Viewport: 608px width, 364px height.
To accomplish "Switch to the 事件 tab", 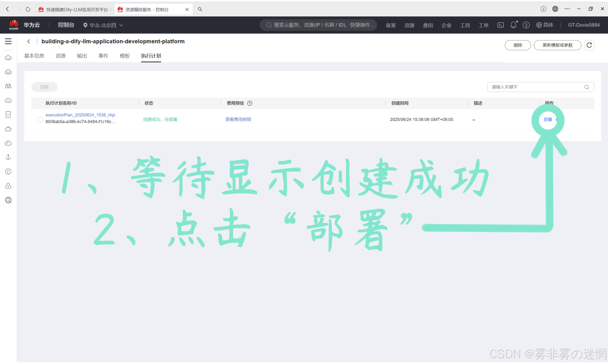I will [x=103, y=56].
